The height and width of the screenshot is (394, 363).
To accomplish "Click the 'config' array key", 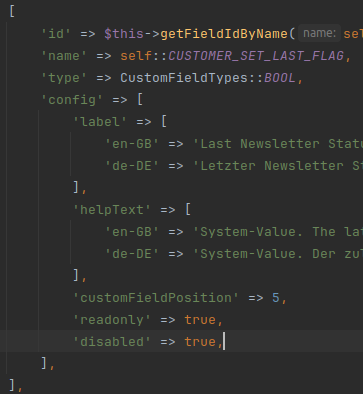I will 72,100.
